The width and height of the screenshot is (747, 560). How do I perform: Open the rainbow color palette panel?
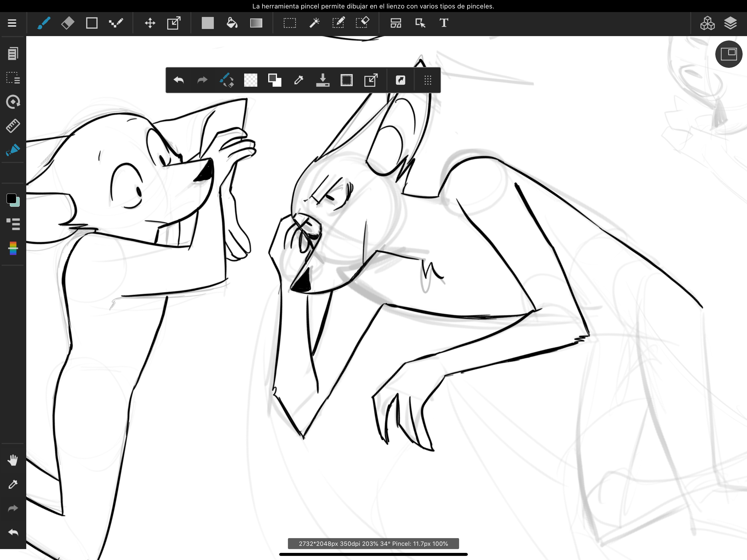click(13, 249)
